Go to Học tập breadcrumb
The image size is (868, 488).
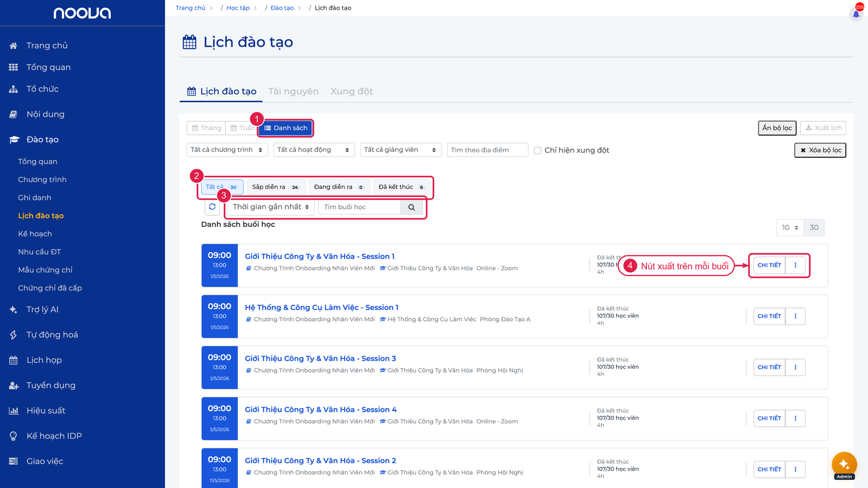tap(238, 8)
